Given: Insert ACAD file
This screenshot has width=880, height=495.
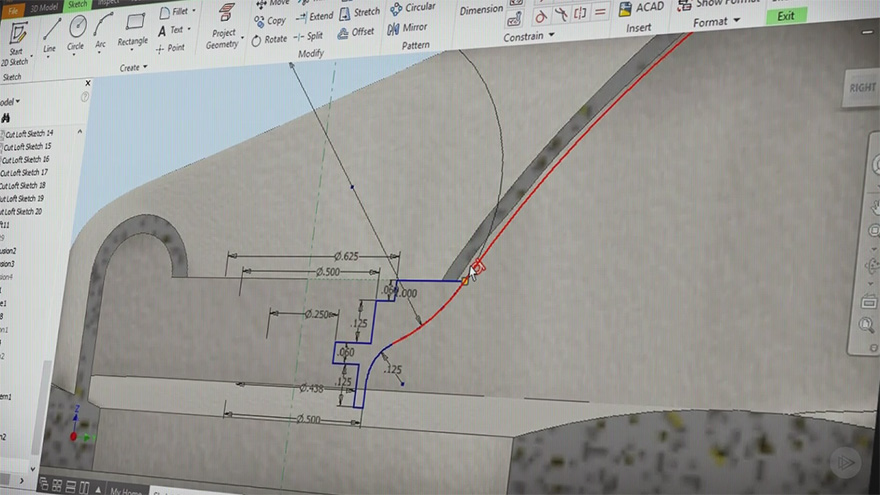Looking at the screenshot, I should click(641, 8).
